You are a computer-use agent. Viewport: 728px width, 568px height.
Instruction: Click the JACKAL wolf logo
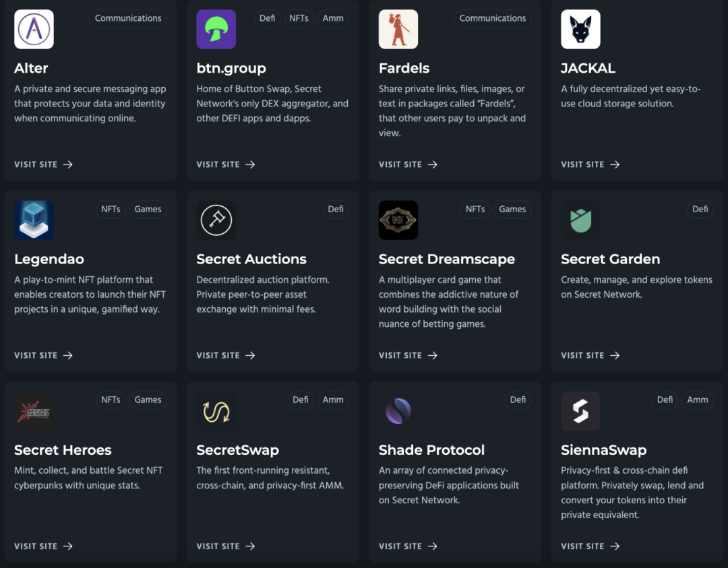580,29
